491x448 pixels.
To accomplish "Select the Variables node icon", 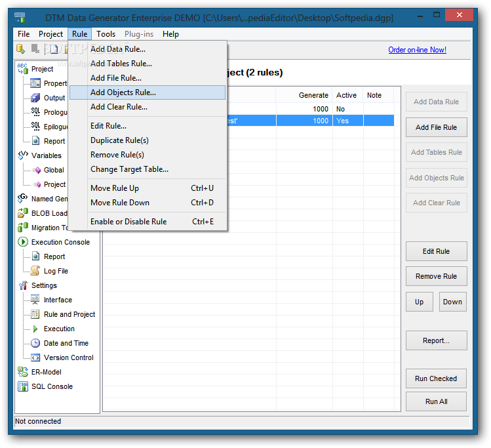I will click(x=23, y=155).
